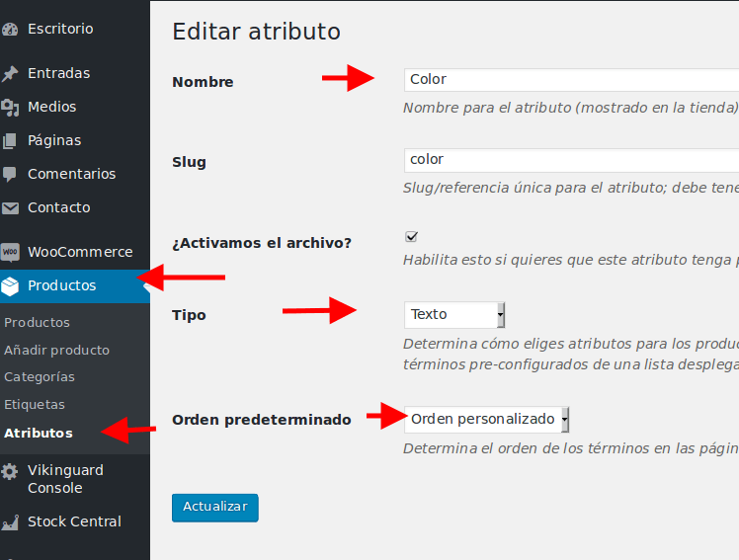Click the Editar atributo heading
The width and height of the screenshot is (739, 560).
(256, 32)
